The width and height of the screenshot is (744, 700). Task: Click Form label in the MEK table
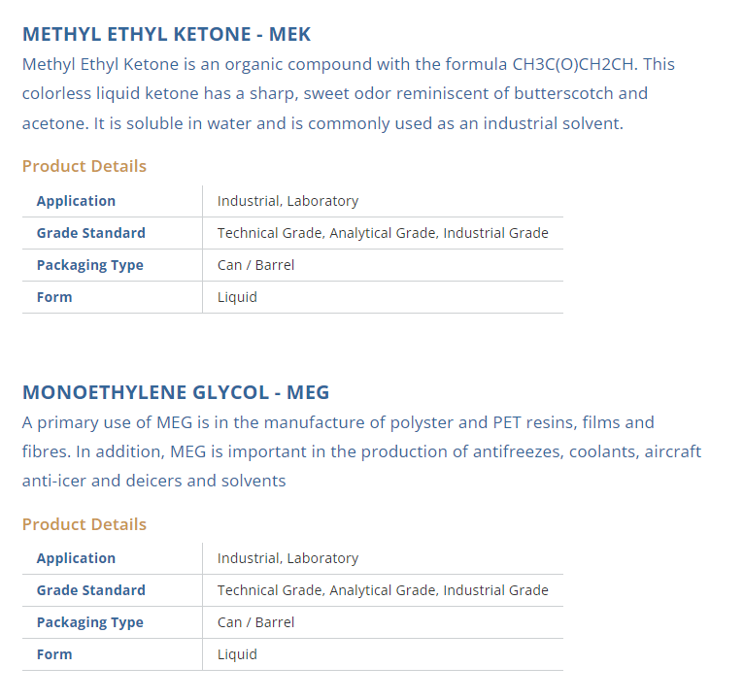pyautogui.click(x=54, y=297)
